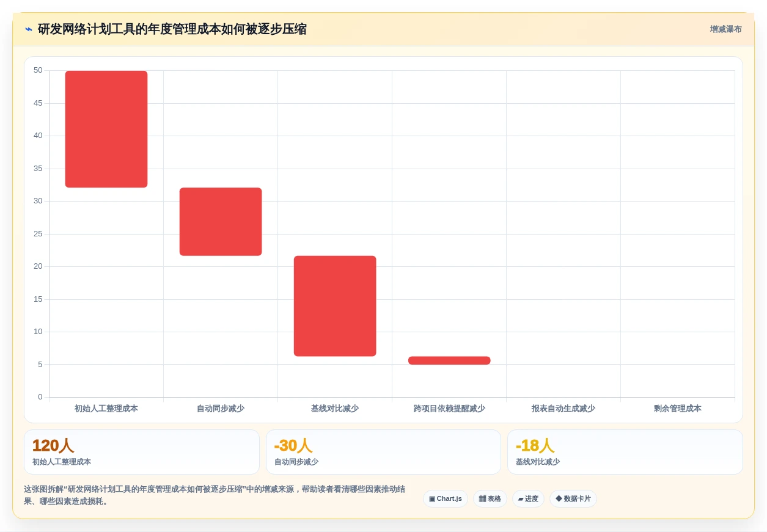Select the thin 跨项目依赖提醒减少 bar
Image resolution: width=767 pixels, height=532 pixels.
coord(449,360)
